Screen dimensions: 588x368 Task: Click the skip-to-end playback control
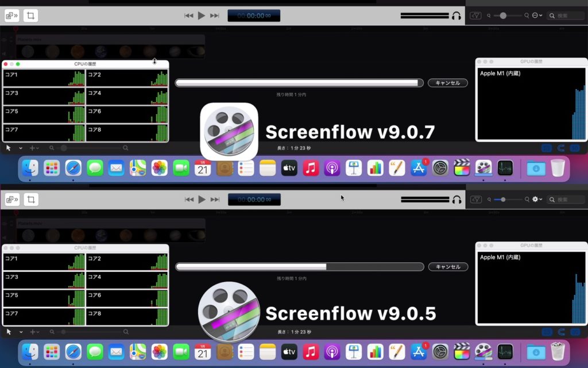pos(215,16)
